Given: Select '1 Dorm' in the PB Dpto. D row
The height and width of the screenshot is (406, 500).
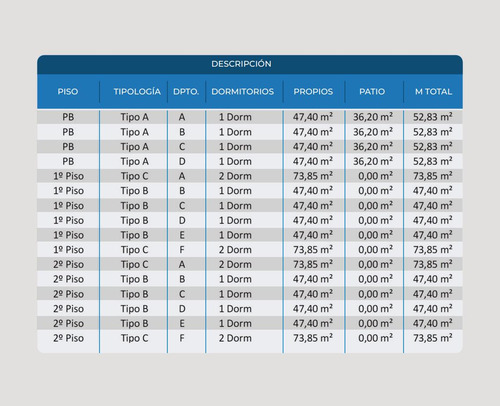Looking at the screenshot, I should tap(235, 161).
